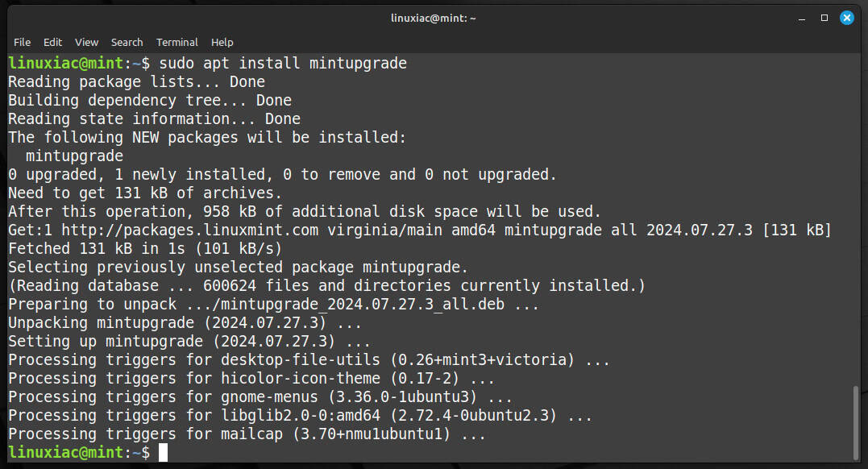Click the window title linuxiac@mint: ~

(434, 19)
